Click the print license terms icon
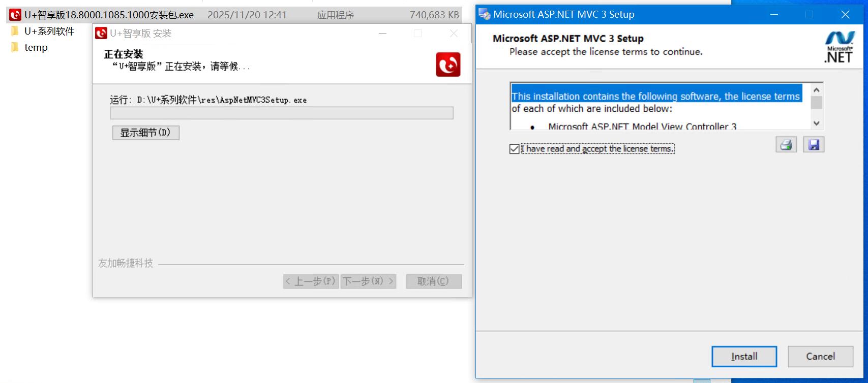 786,145
